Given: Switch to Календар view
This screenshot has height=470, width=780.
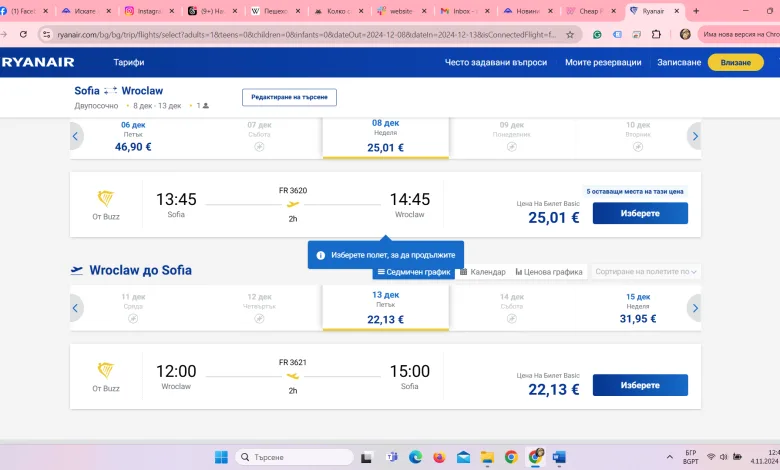Looking at the screenshot, I should 483,272.
